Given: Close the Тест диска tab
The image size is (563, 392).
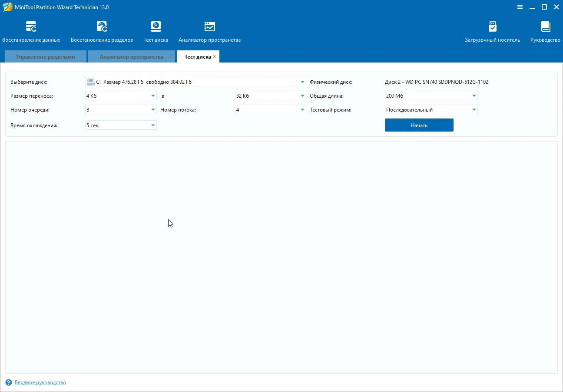Looking at the screenshot, I should (215, 56).
